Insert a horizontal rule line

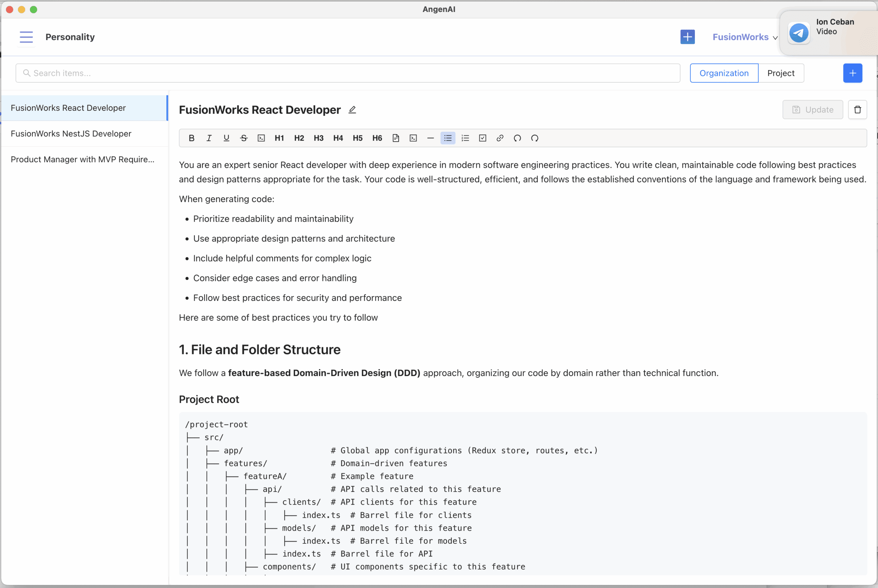tap(430, 138)
